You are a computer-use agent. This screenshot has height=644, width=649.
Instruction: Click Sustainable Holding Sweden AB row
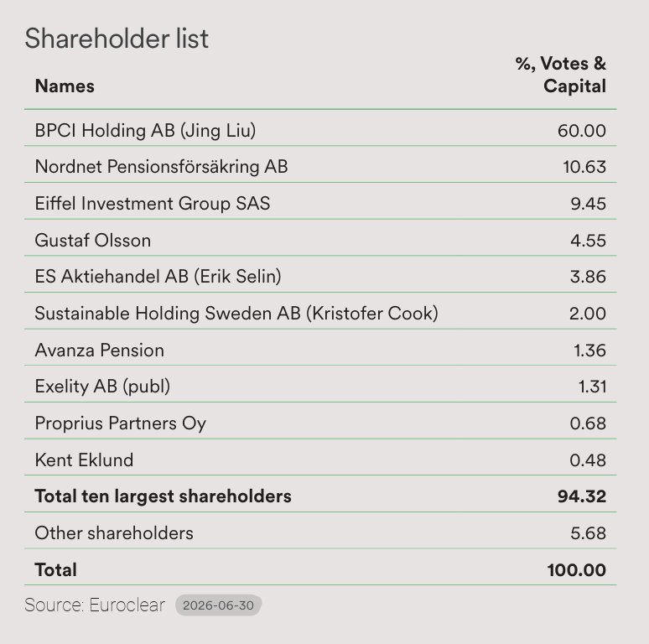[x=320, y=311]
